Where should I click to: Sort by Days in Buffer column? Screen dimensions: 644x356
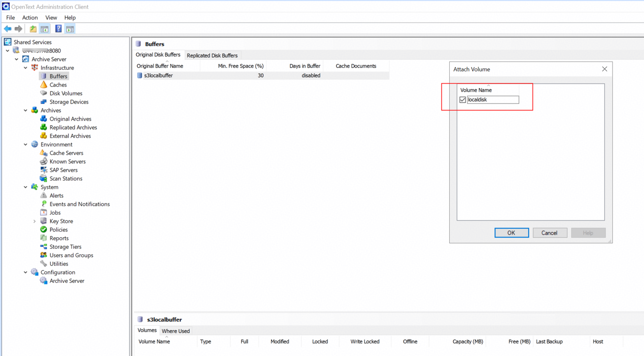[x=295, y=66]
